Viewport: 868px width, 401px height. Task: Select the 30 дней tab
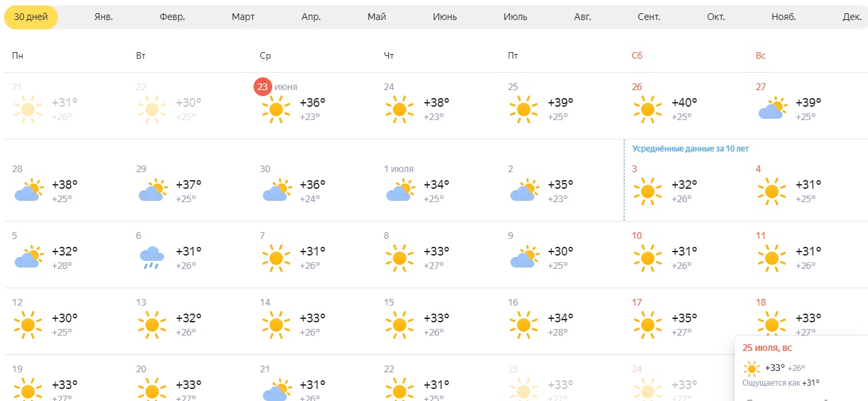pos(31,17)
